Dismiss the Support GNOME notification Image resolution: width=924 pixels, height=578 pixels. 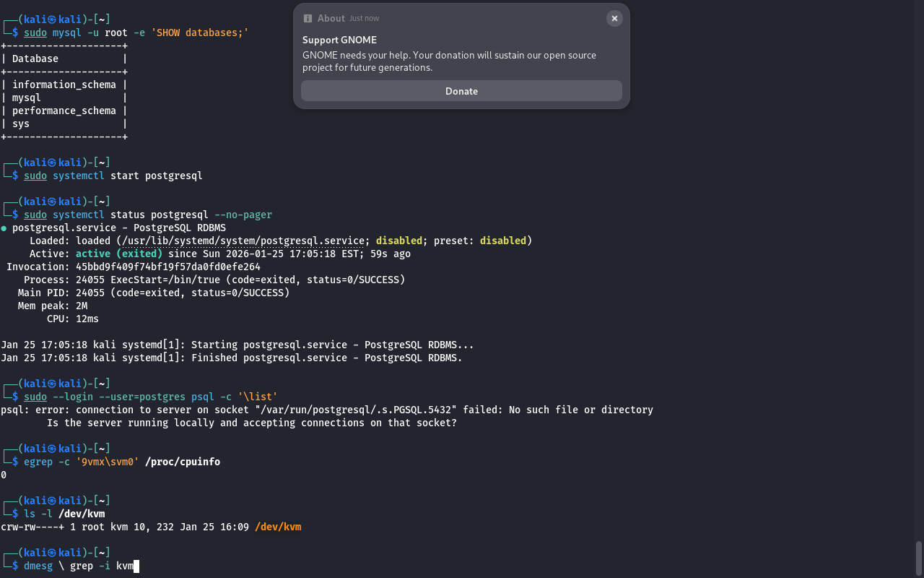pos(614,19)
